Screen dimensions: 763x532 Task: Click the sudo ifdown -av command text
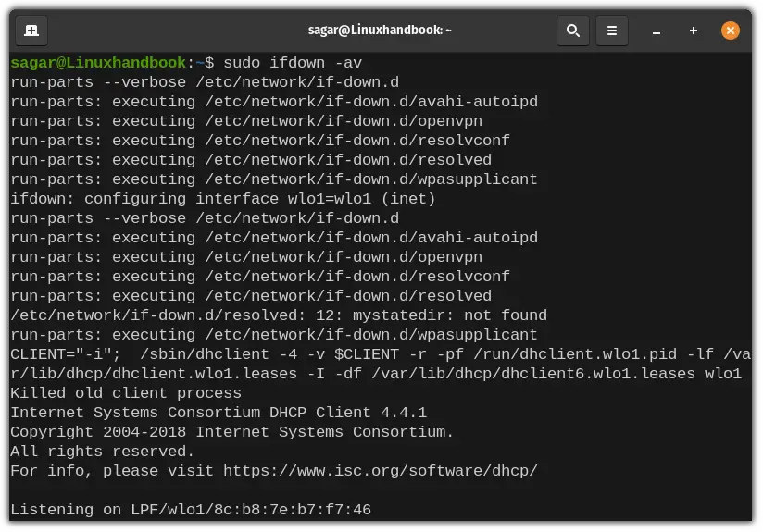(x=293, y=63)
